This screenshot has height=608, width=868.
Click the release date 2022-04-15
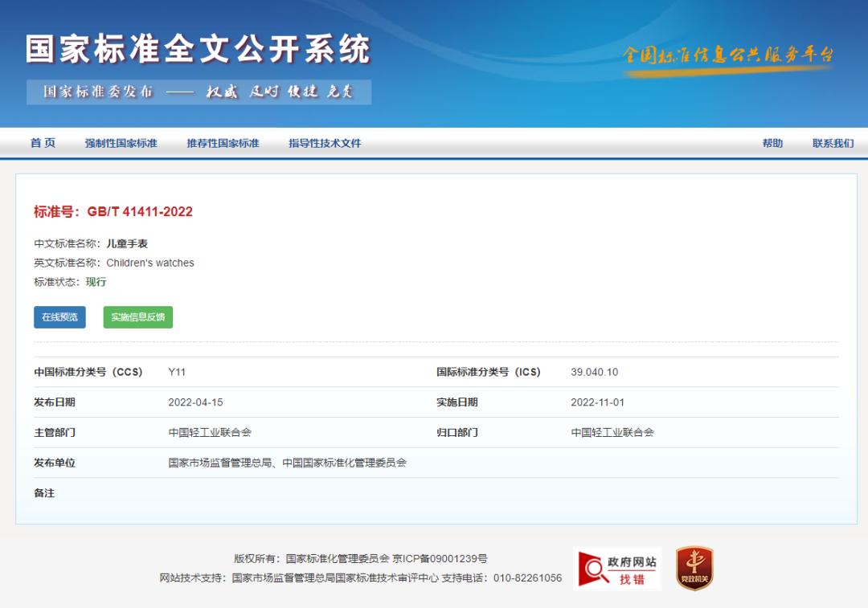pyautogui.click(x=195, y=402)
